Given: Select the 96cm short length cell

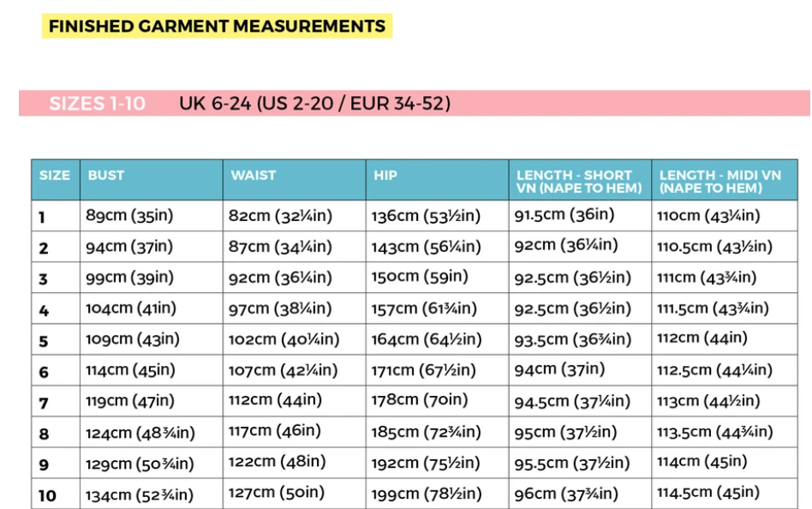Looking at the screenshot, I should (566, 494).
